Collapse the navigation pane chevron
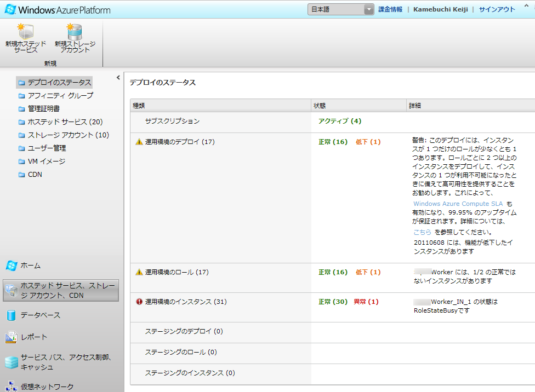 click(x=118, y=77)
